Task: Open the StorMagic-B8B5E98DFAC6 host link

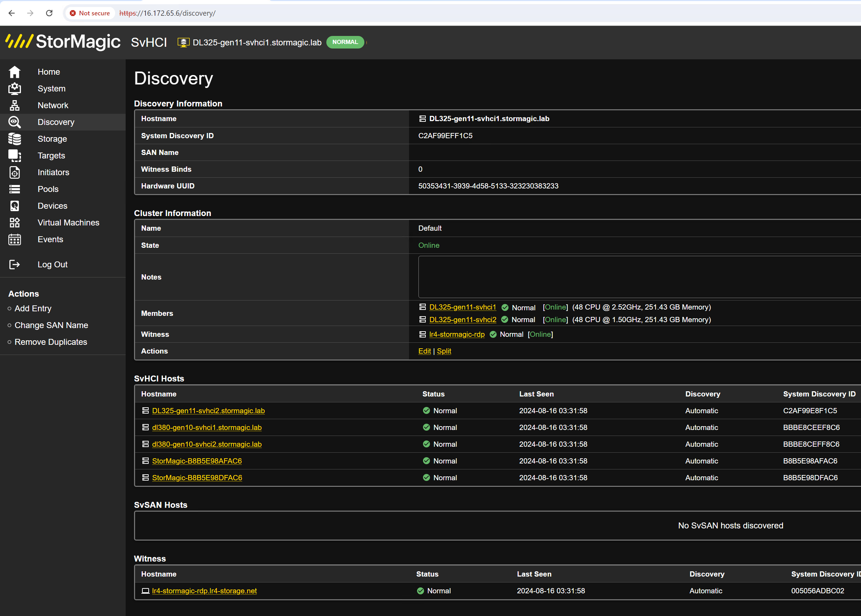Action: tap(197, 477)
